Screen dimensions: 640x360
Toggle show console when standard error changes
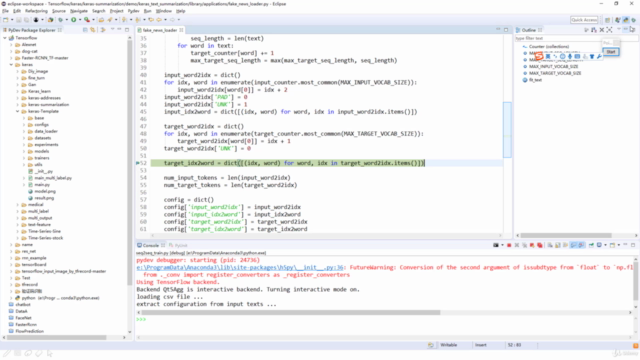tap(581, 245)
